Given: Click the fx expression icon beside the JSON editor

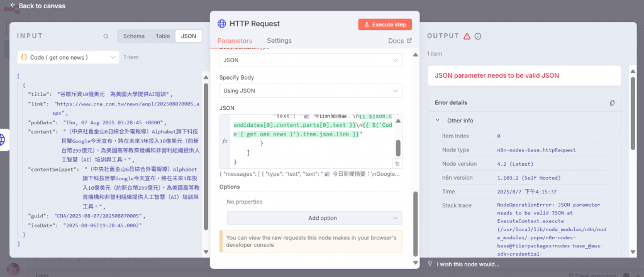Looking at the screenshot, I should click(x=225, y=141).
